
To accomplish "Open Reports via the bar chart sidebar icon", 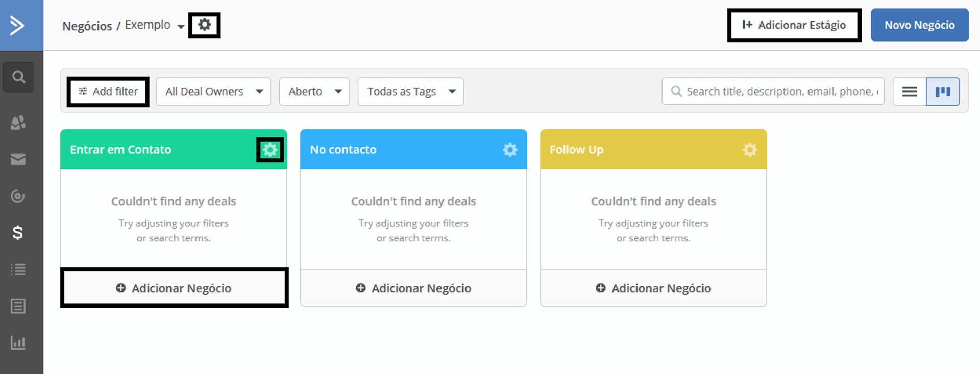I will point(18,343).
